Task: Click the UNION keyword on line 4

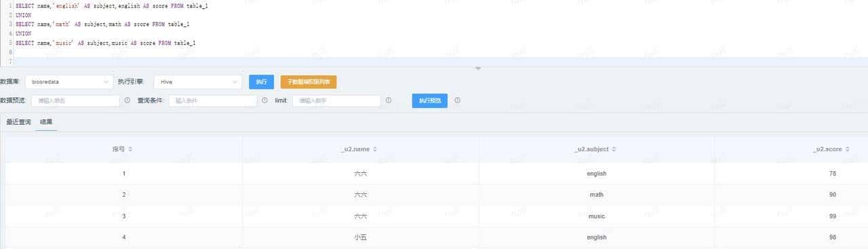Action: tap(24, 33)
